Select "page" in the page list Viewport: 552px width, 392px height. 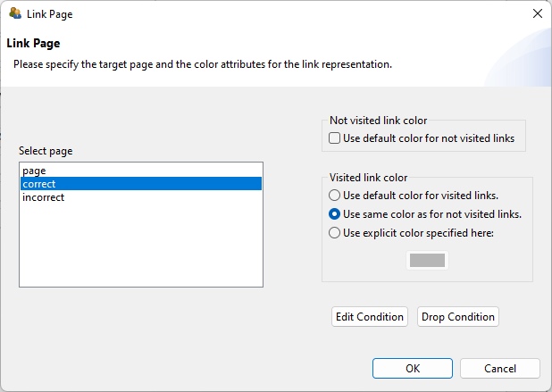pyautogui.click(x=34, y=170)
